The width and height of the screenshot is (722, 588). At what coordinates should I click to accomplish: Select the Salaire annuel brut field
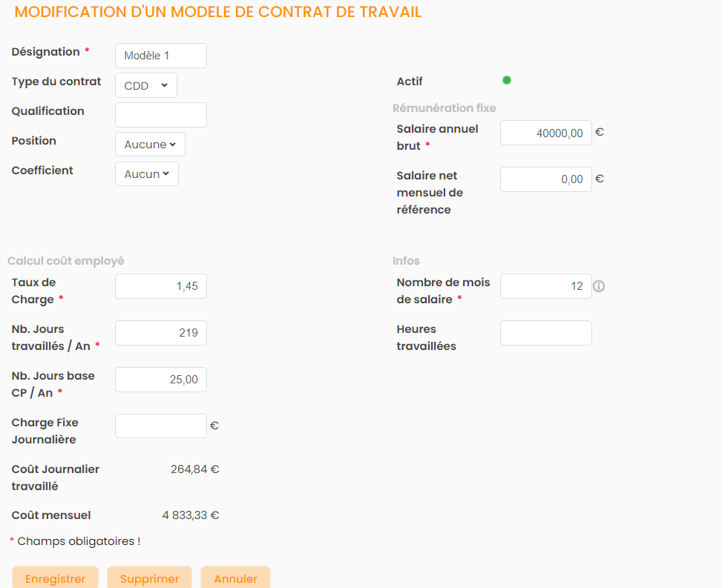pyautogui.click(x=545, y=133)
